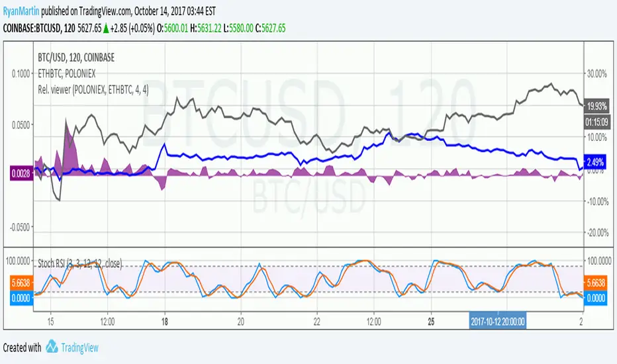Click the date label 20 on time axis
Image resolution: width=617 pixels, height=364 pixels.
pyautogui.click(x=240, y=322)
